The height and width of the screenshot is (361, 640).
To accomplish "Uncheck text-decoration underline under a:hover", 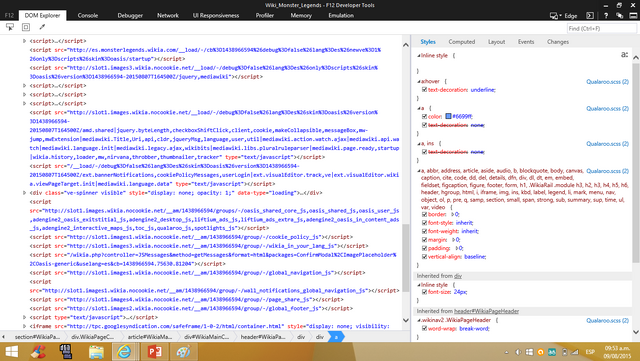I will [424, 89].
